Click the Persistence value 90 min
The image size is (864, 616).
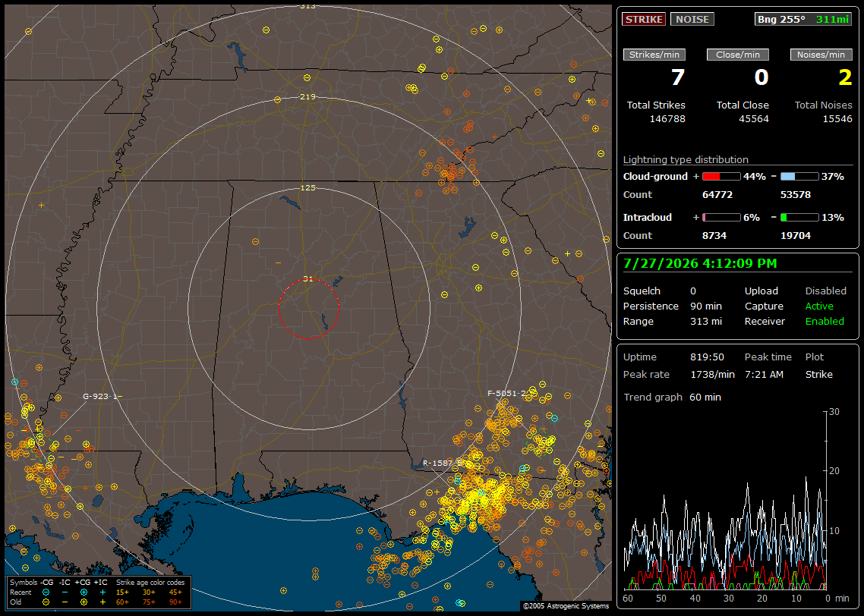click(x=706, y=306)
